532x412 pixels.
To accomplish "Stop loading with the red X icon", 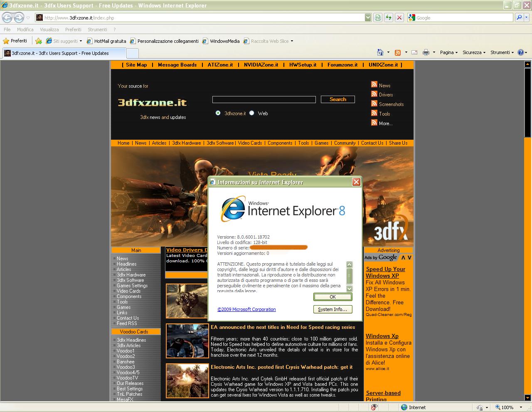I will coord(399,17).
